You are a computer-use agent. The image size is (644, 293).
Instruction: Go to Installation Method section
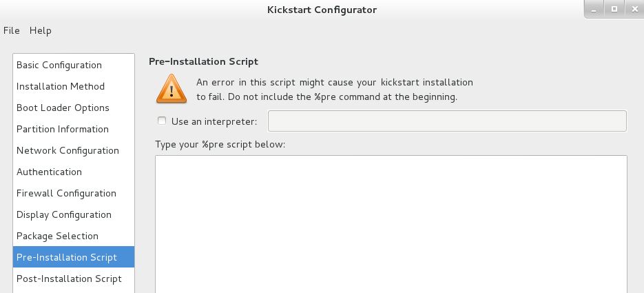pos(74,86)
